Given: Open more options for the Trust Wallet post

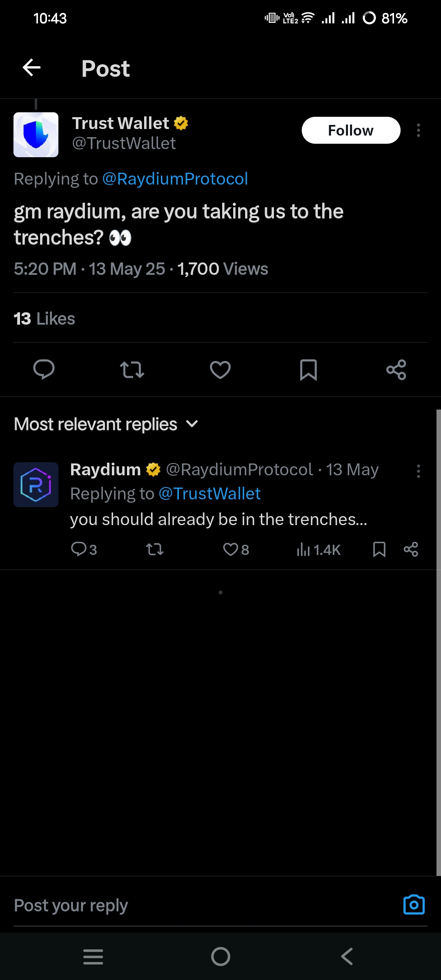Looking at the screenshot, I should coord(418,131).
